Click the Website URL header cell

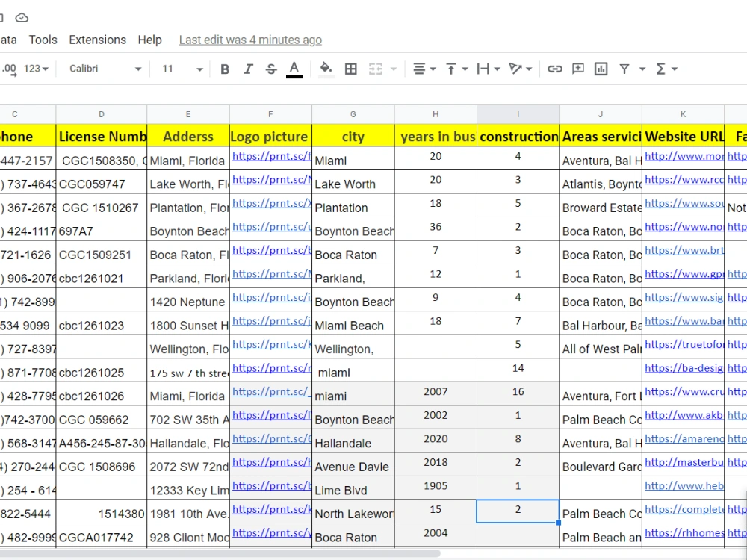click(684, 136)
